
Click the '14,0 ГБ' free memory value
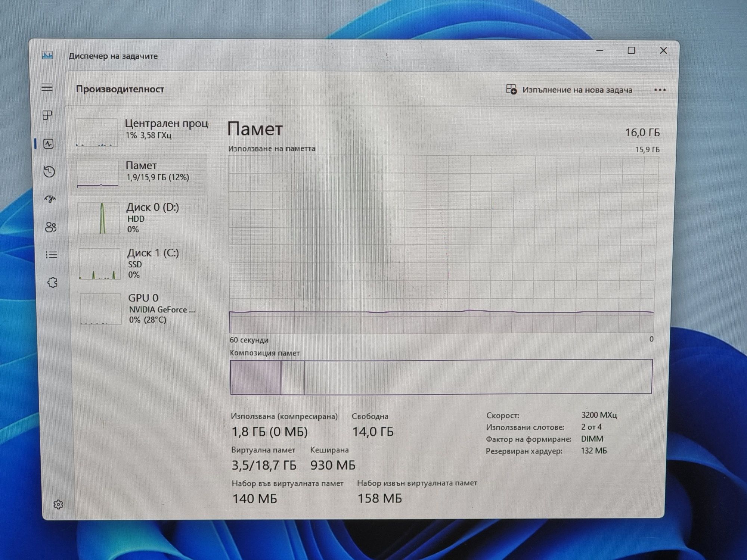[x=373, y=432]
